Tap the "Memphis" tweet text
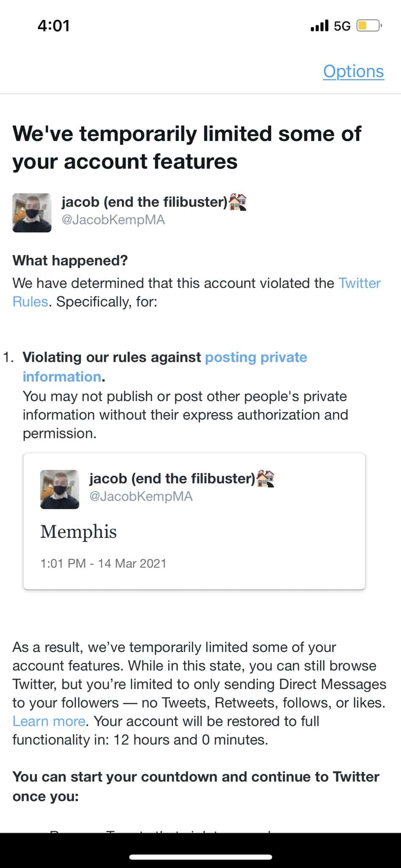The width and height of the screenshot is (401, 868). coord(78,531)
